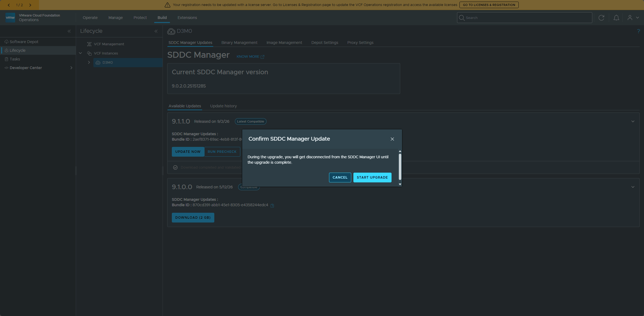The height and width of the screenshot is (316, 644).
Task: Open the user account menu icon
Action: click(630, 18)
